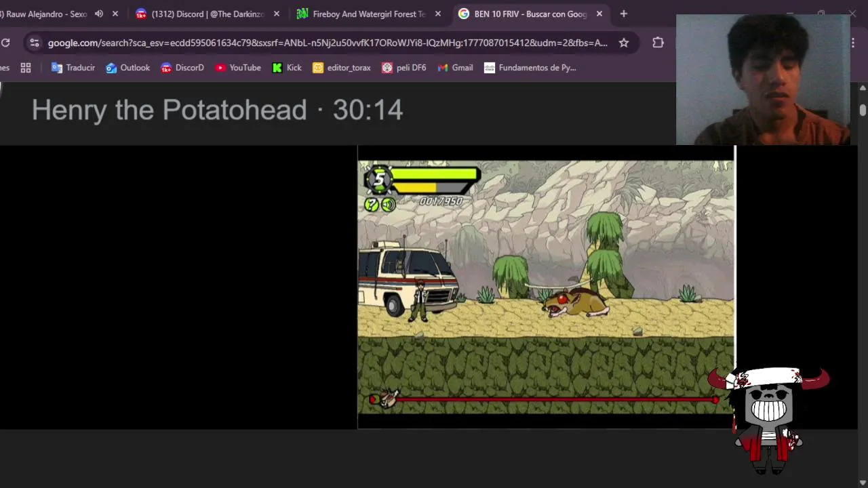Switch to Fireboy And Watergirl Forest tab
This screenshot has width=868, height=488.
pyautogui.click(x=369, y=14)
